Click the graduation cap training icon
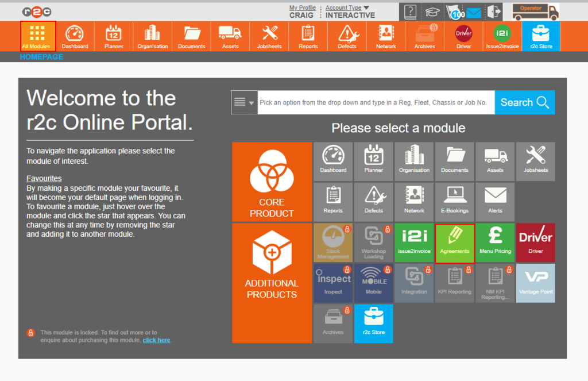 [x=432, y=13]
